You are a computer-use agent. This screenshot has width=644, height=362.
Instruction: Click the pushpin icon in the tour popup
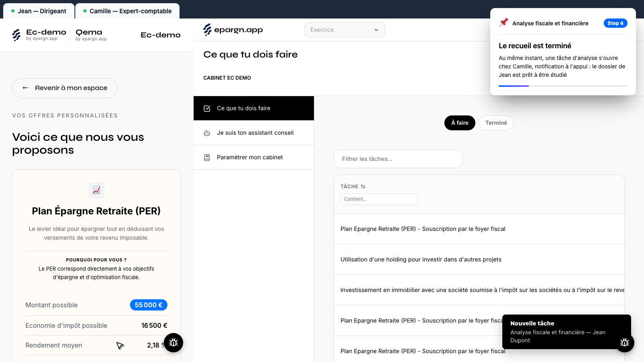[x=504, y=23]
